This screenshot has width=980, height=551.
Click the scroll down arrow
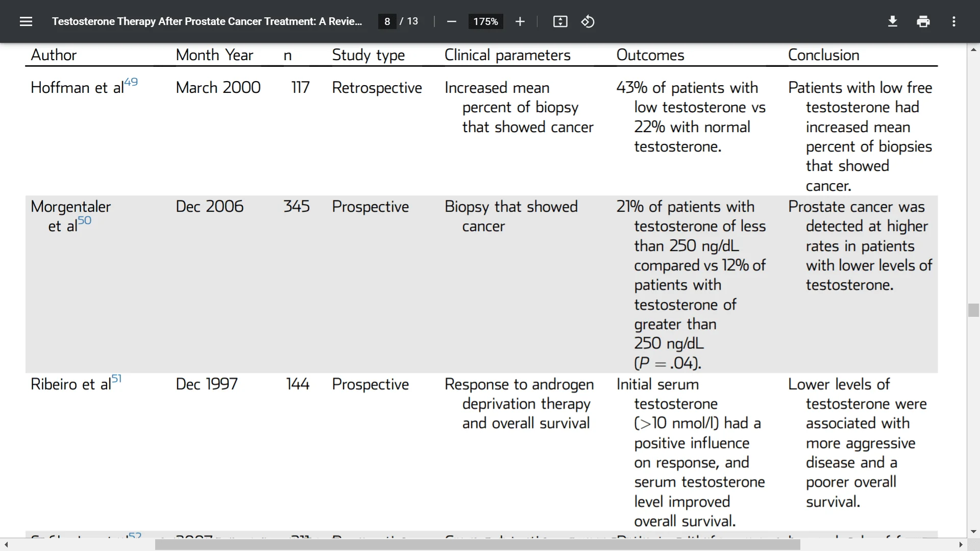973,532
